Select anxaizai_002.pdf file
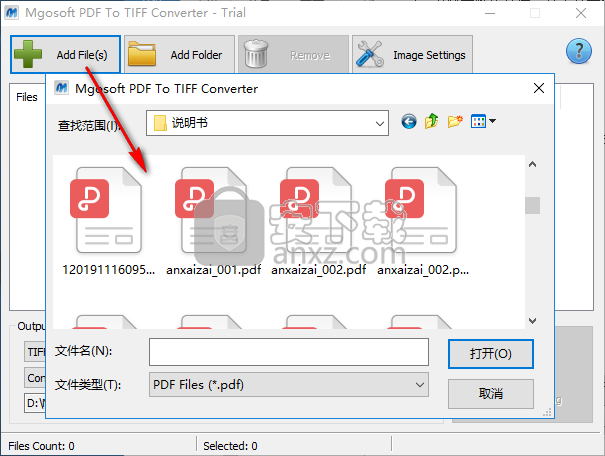 pyautogui.click(x=318, y=222)
